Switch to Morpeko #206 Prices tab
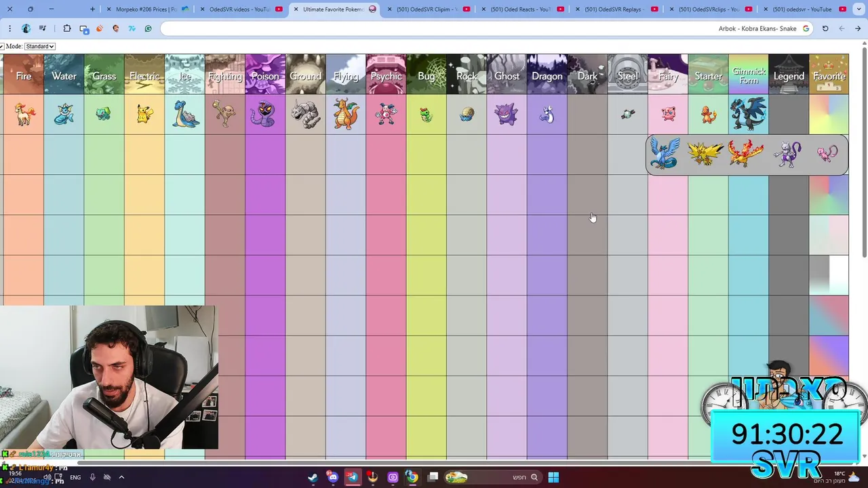868x488 pixels. tap(146, 9)
